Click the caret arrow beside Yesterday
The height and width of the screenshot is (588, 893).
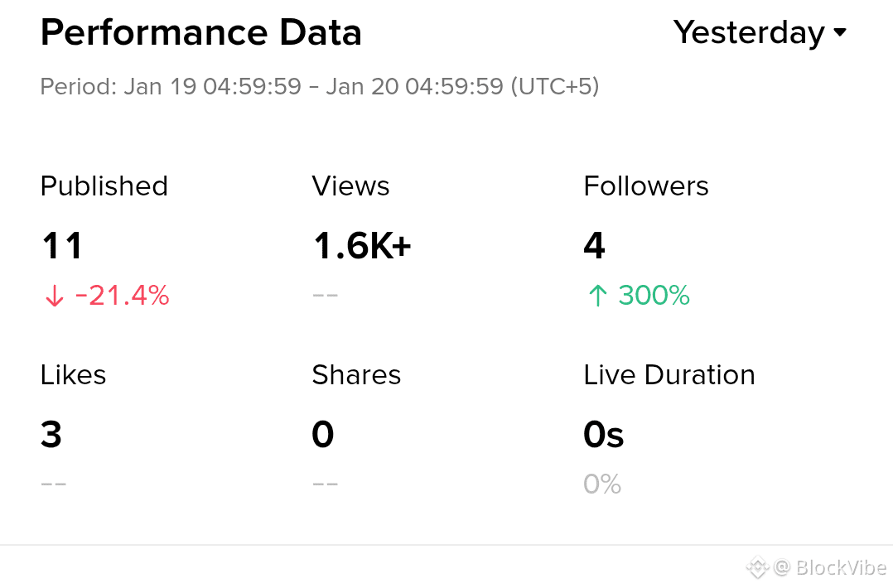839,33
